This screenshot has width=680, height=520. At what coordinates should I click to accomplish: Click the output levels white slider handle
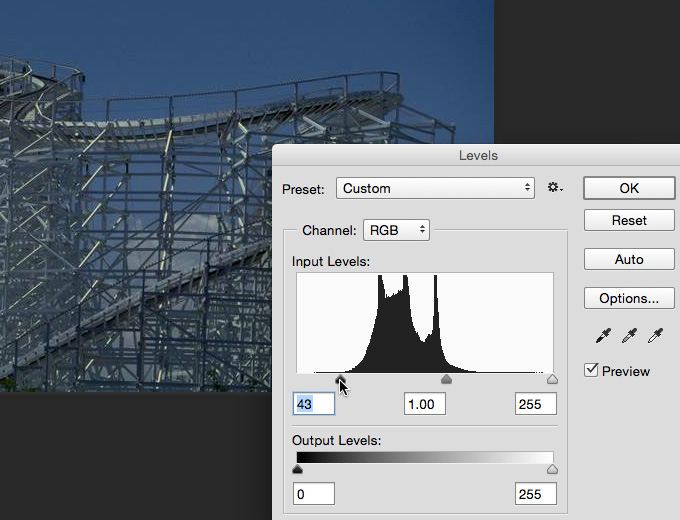[x=552, y=469]
